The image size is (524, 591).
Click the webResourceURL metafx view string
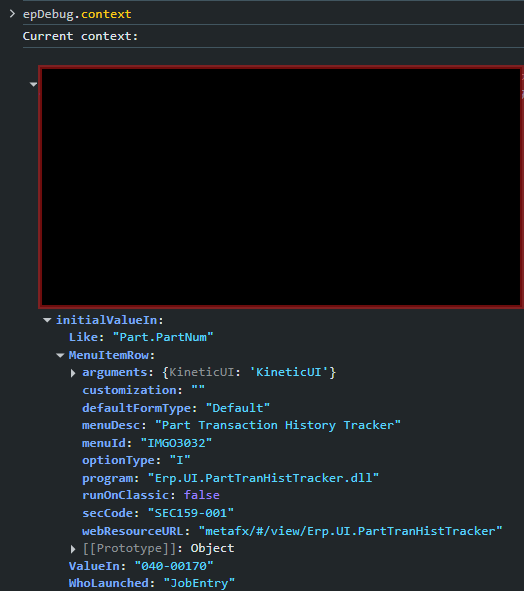(x=351, y=531)
